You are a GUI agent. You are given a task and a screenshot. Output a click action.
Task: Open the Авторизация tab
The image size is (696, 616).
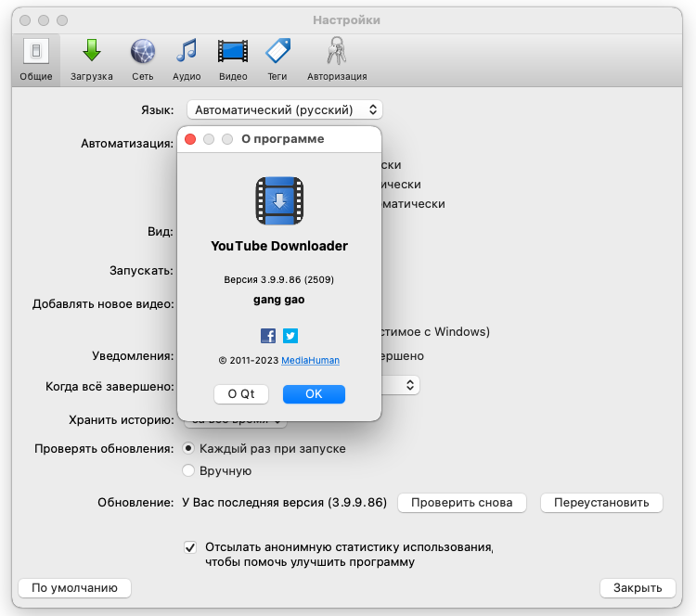337,60
